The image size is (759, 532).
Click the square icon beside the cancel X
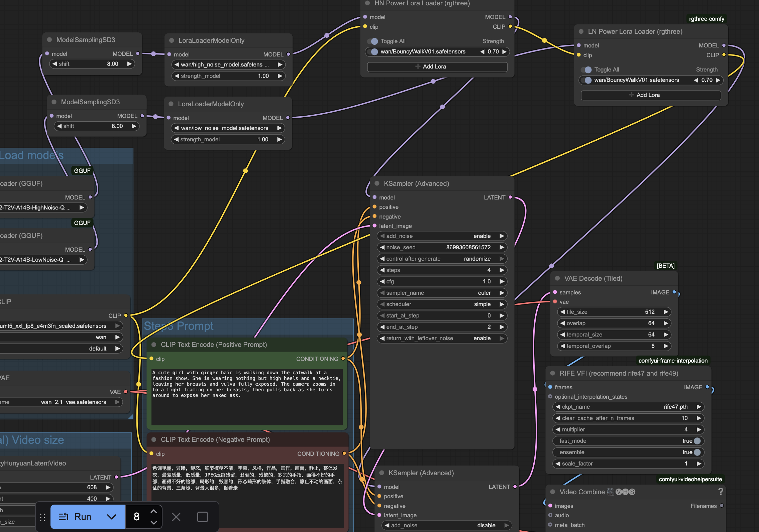click(202, 517)
